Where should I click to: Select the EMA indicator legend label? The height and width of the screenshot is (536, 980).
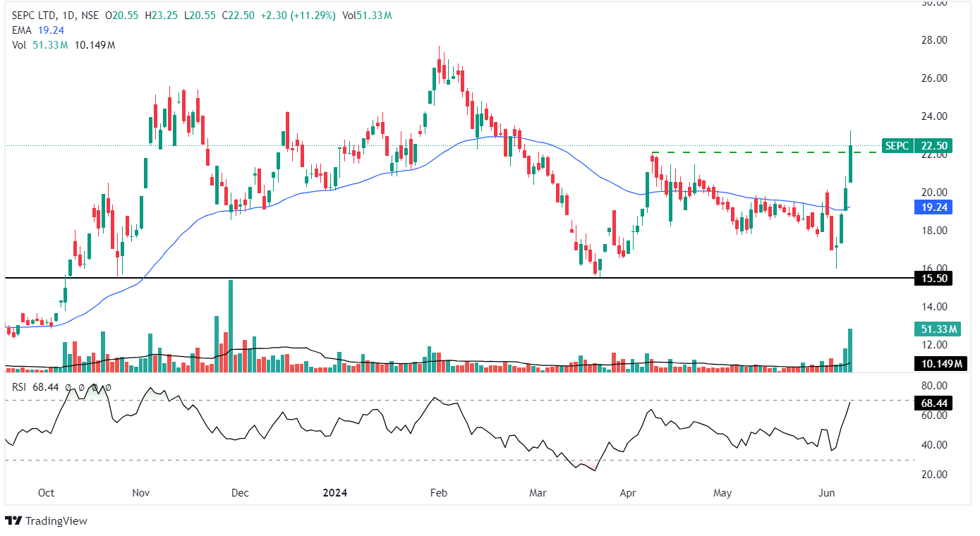pyautogui.click(x=22, y=30)
